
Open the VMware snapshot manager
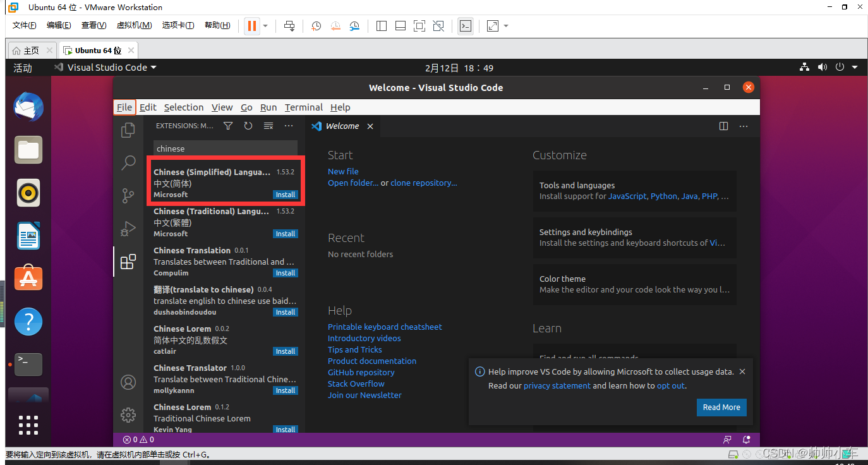354,26
